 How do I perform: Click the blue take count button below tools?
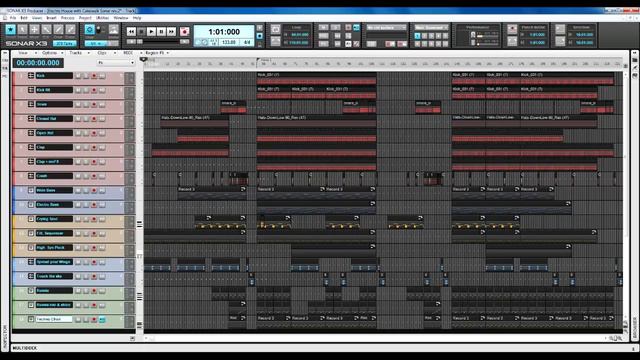click(64, 43)
